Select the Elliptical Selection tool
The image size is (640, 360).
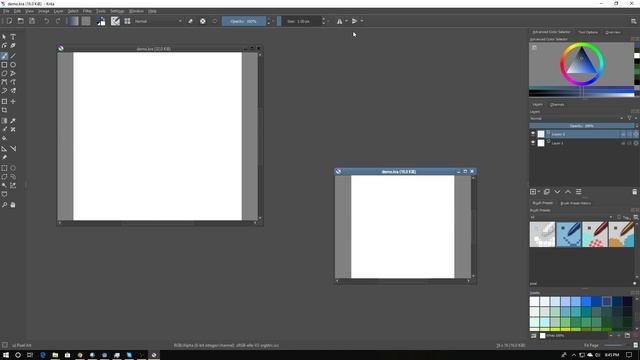(13, 168)
